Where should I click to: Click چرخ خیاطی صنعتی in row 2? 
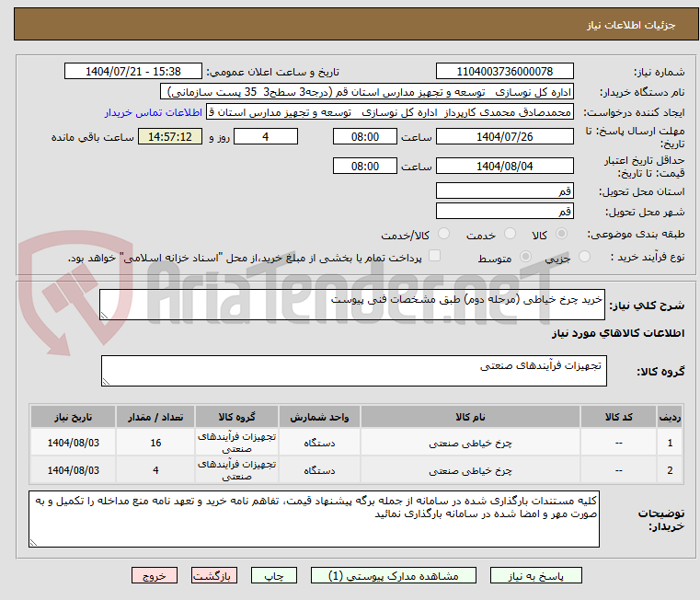pyautogui.click(x=470, y=470)
